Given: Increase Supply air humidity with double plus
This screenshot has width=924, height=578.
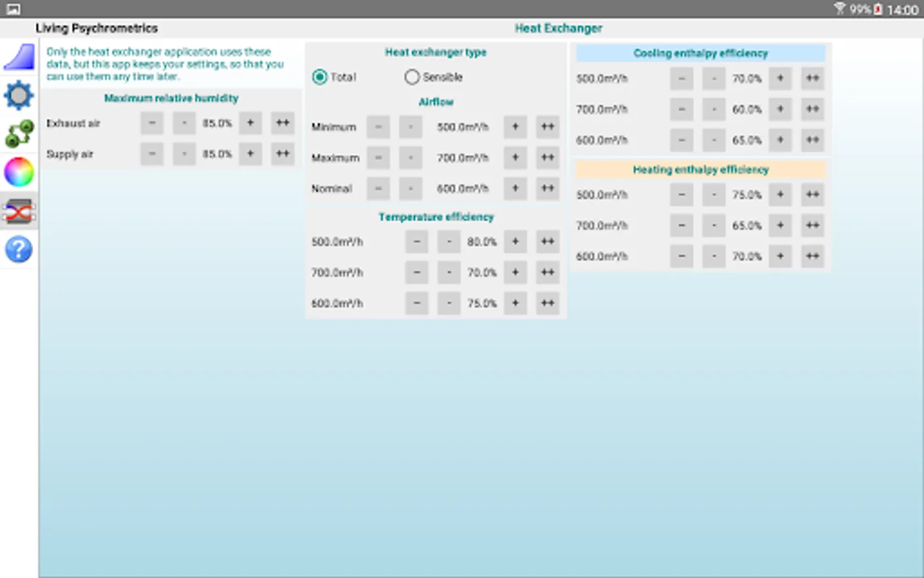Looking at the screenshot, I should pos(282,153).
